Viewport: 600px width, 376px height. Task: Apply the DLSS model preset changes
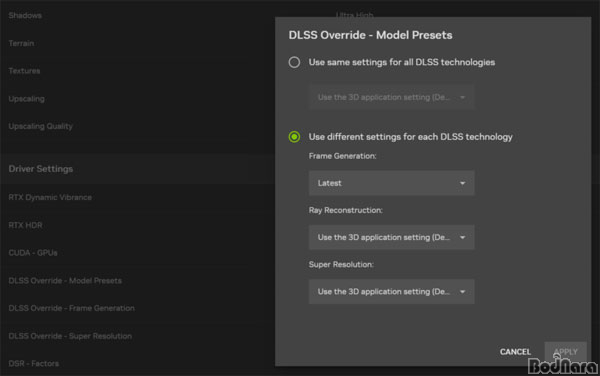click(x=566, y=352)
